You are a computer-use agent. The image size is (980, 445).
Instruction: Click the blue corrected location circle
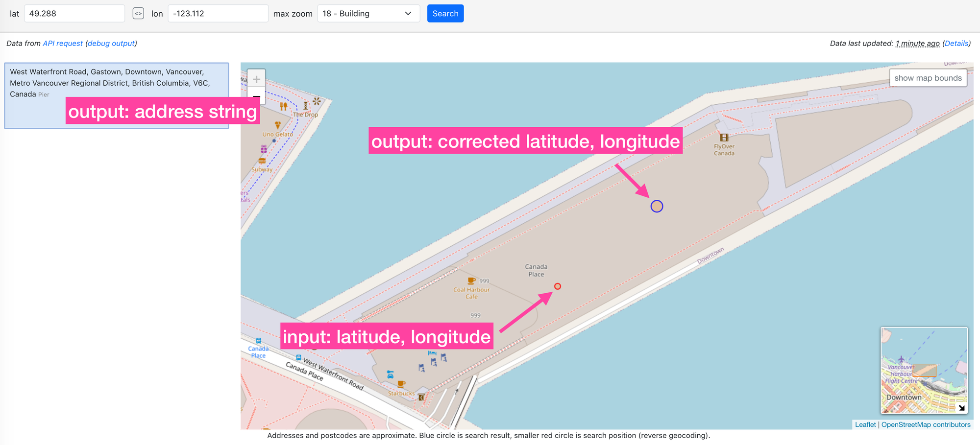(657, 206)
